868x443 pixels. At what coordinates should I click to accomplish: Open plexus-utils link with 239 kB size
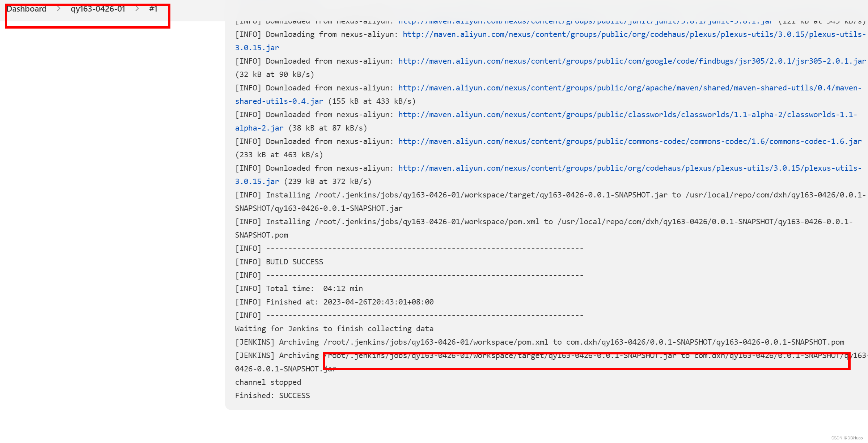pos(630,168)
